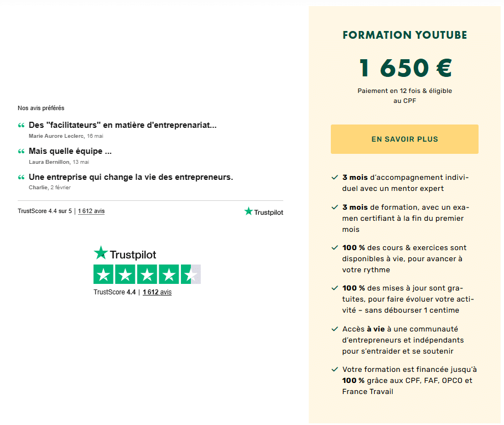The width and height of the screenshot is (504, 425).
Task: Click the EN SAVOIR PLUS button
Action: pos(404,139)
